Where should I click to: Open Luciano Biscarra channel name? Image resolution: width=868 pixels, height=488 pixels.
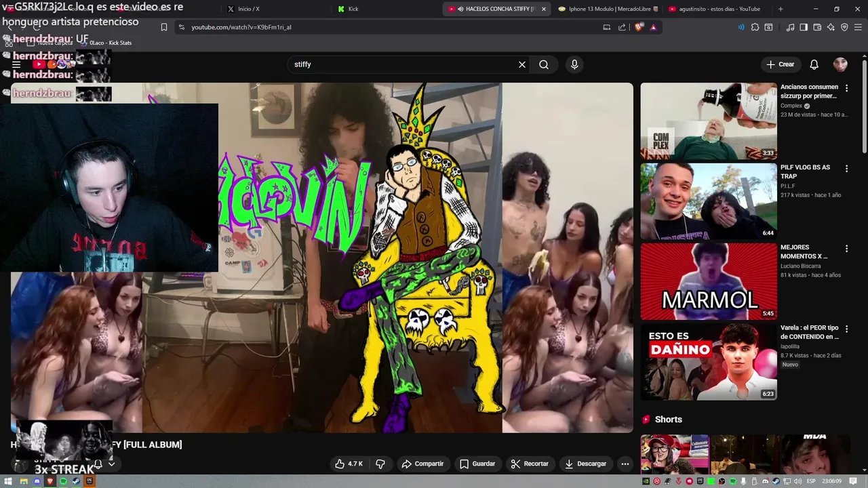pyautogui.click(x=801, y=266)
